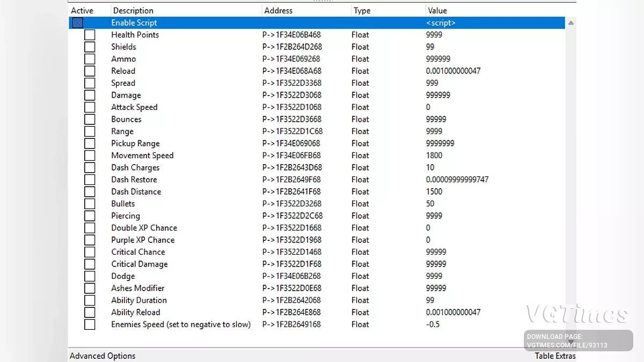Enable the Health Points checkbox

pos(90,35)
